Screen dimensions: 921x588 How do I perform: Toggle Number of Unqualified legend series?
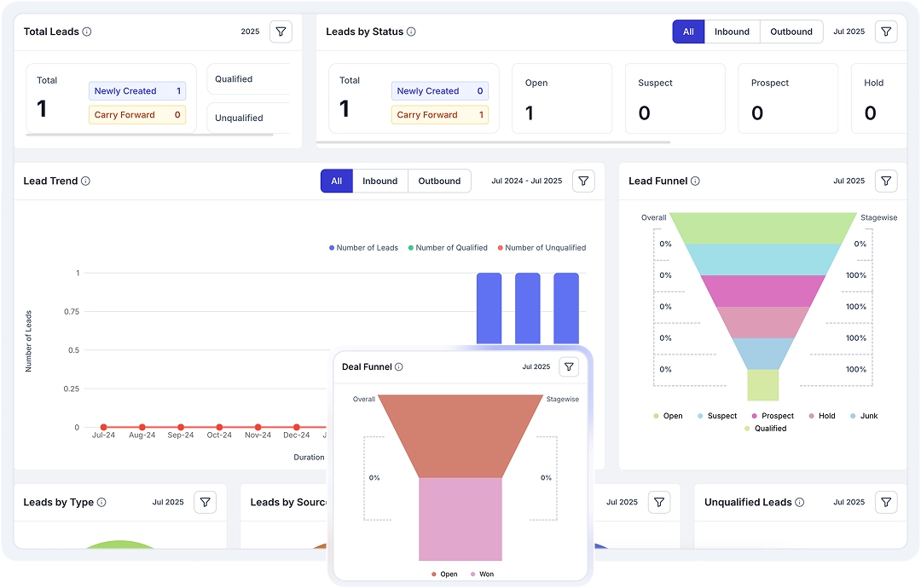542,248
